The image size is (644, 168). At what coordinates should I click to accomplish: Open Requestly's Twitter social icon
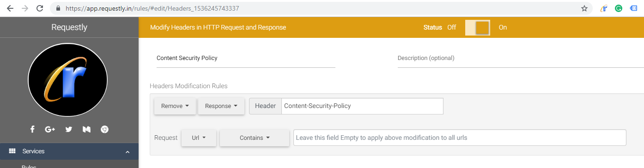point(69,129)
